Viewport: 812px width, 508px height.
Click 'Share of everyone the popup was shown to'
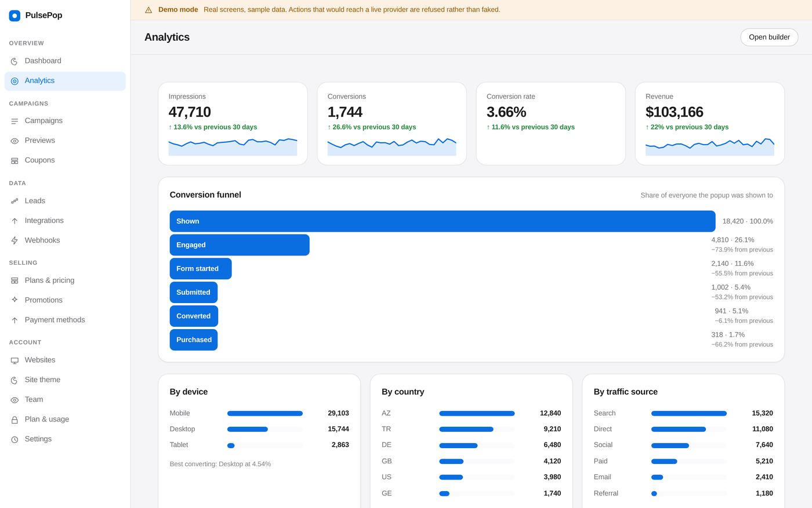tap(706, 196)
